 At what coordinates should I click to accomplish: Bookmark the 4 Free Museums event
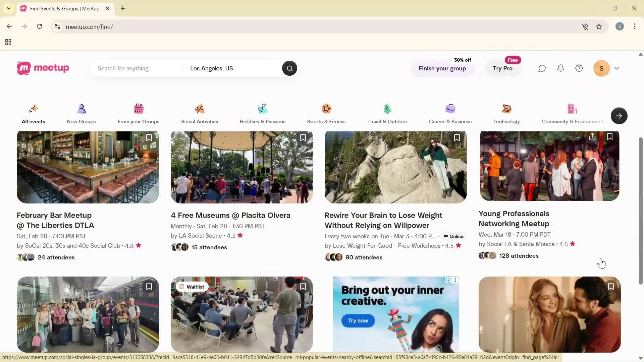click(x=303, y=137)
